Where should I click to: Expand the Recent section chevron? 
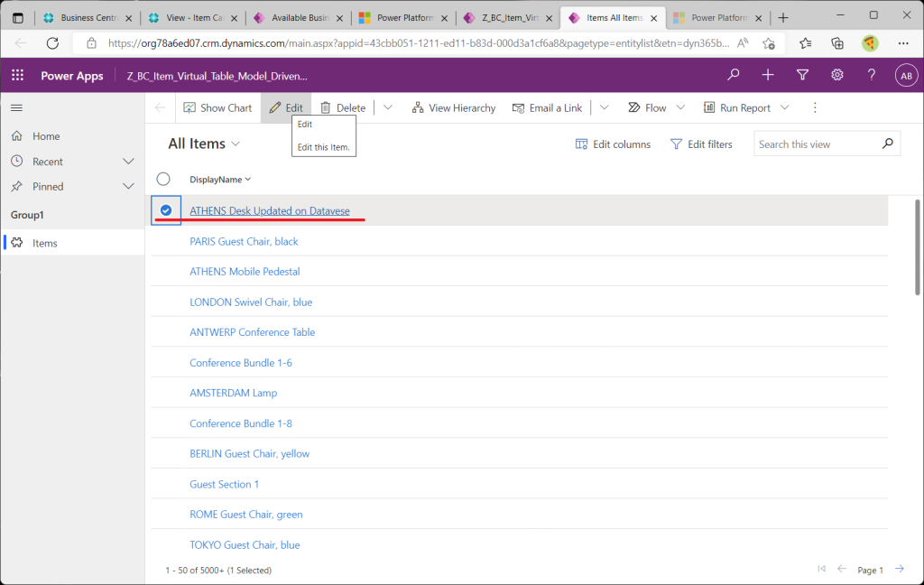[128, 161]
